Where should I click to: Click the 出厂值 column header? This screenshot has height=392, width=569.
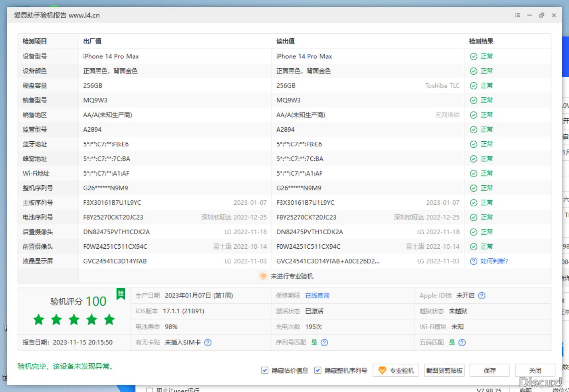coord(92,41)
